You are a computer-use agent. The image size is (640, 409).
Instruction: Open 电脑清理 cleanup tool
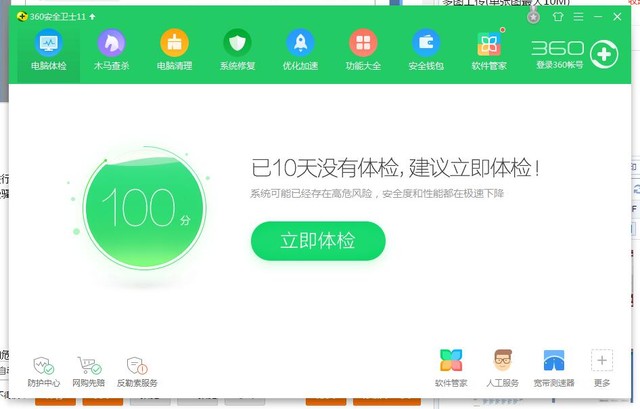point(174,51)
